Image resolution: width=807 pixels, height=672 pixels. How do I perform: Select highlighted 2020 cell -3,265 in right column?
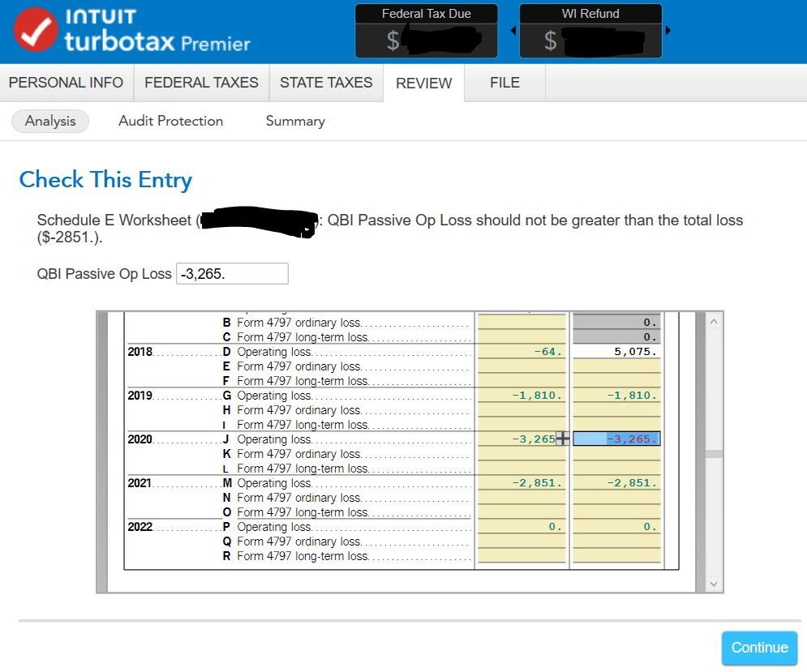616,439
